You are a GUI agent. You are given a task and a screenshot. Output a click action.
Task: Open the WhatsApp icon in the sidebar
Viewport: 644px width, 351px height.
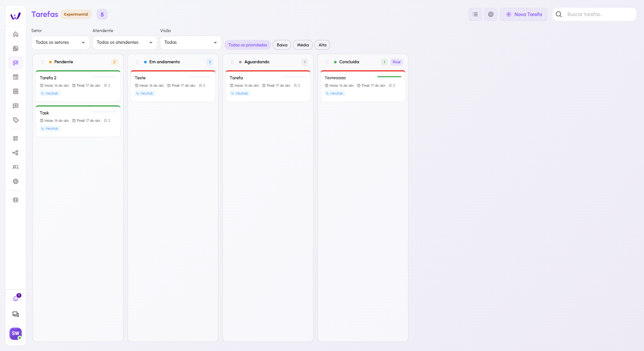(x=16, y=49)
